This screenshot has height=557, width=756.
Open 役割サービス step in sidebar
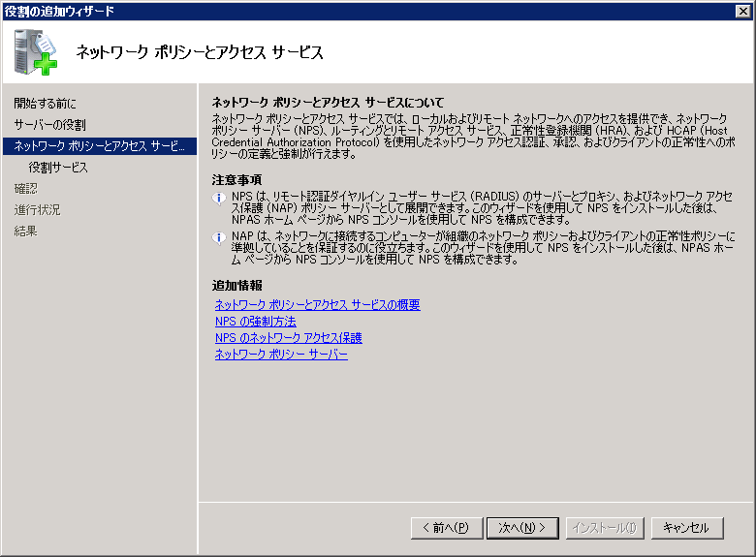pos(58,168)
